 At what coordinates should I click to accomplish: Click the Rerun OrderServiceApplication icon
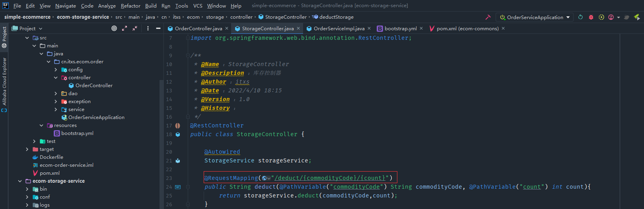pos(580,17)
